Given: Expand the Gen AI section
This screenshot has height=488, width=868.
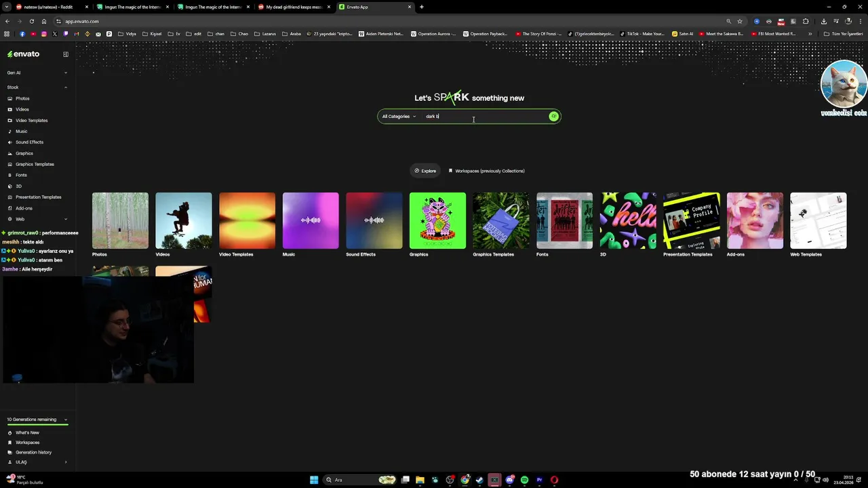Looking at the screenshot, I should click(x=37, y=73).
